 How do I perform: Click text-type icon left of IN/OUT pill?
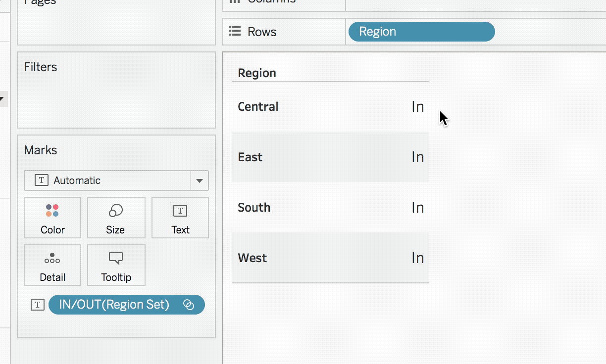pos(38,305)
